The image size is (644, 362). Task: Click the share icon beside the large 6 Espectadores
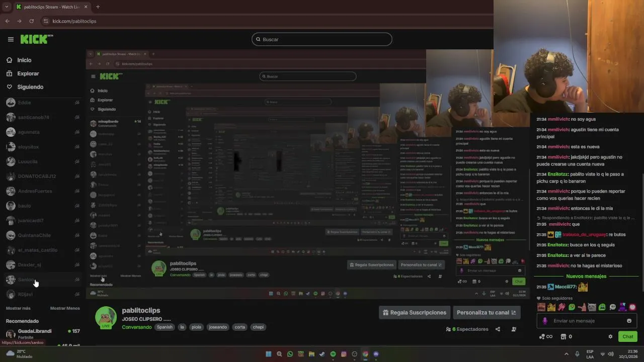pos(498,329)
